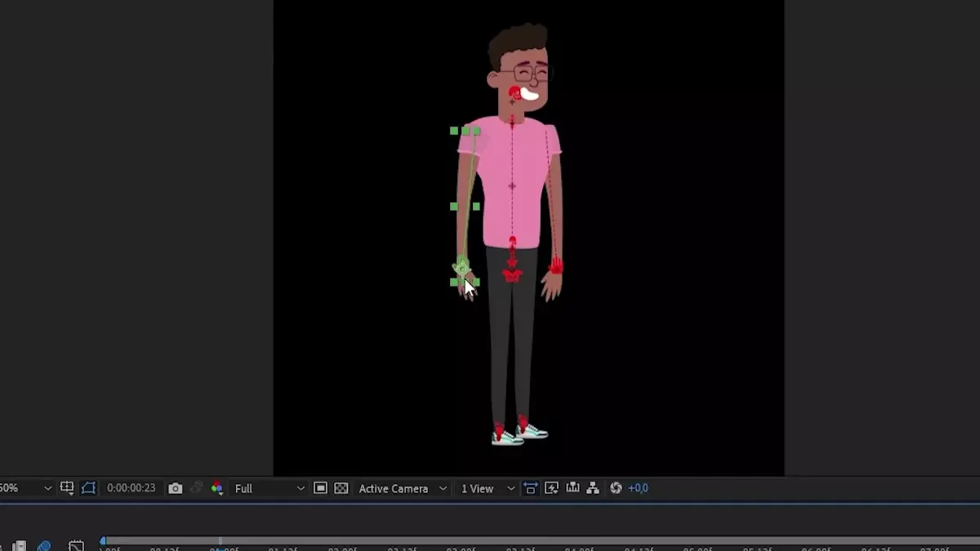This screenshot has height=551, width=980.
Task: Open the Active Camera dropdown
Action: [x=403, y=488]
